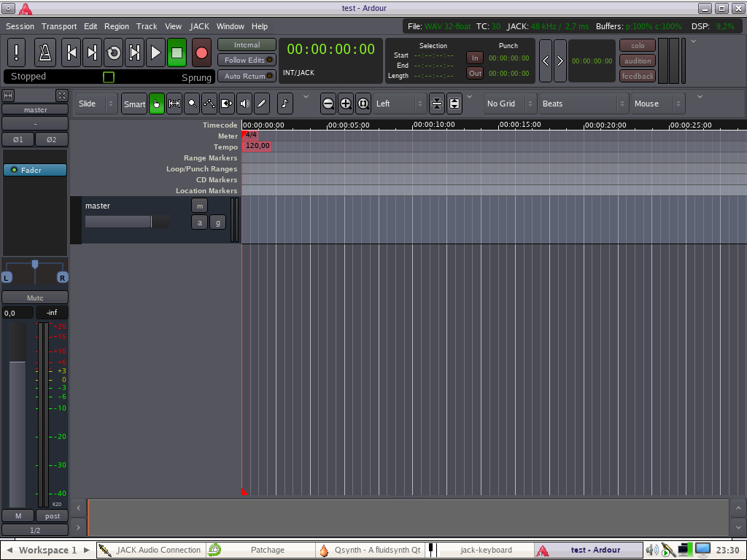Image resolution: width=747 pixels, height=560 pixels.
Task: Open the Window menu
Action: [230, 26]
